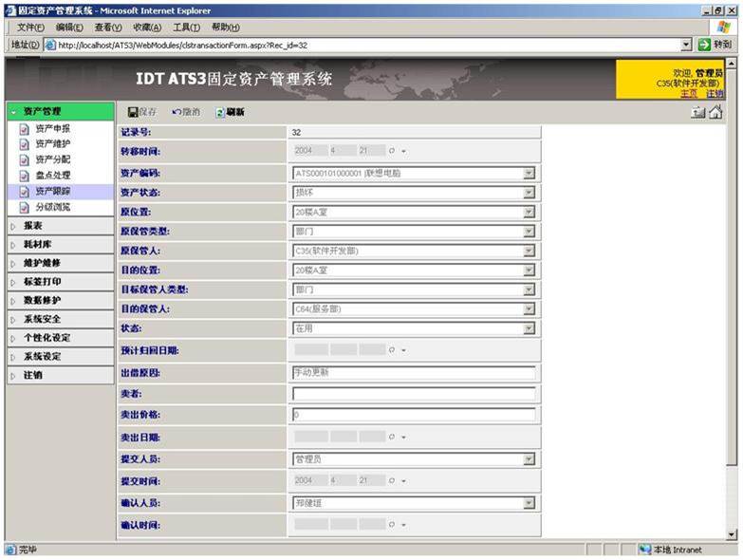The image size is (743, 560).
Task: Select 分级浏览 in the sidebar
Action: pos(52,207)
